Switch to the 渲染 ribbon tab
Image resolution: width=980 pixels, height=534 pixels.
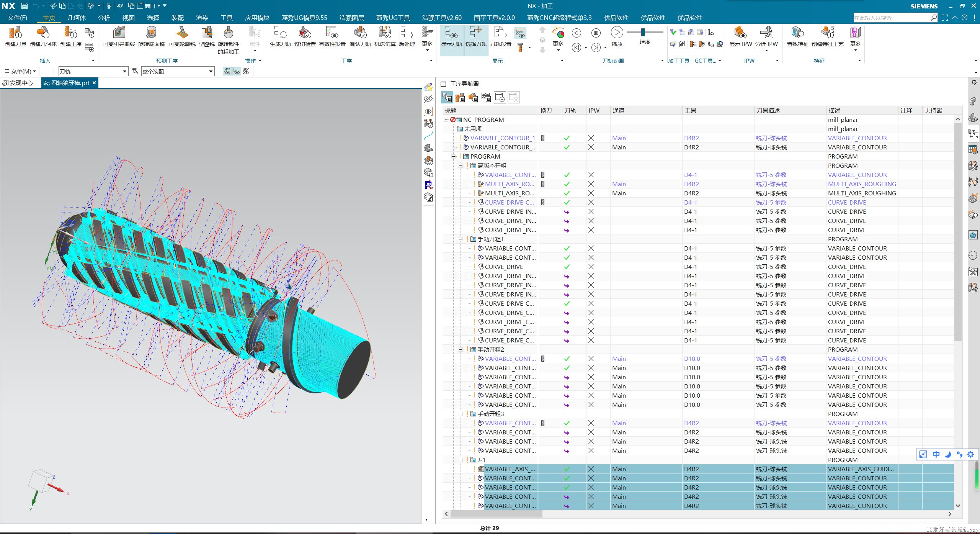[x=202, y=18]
